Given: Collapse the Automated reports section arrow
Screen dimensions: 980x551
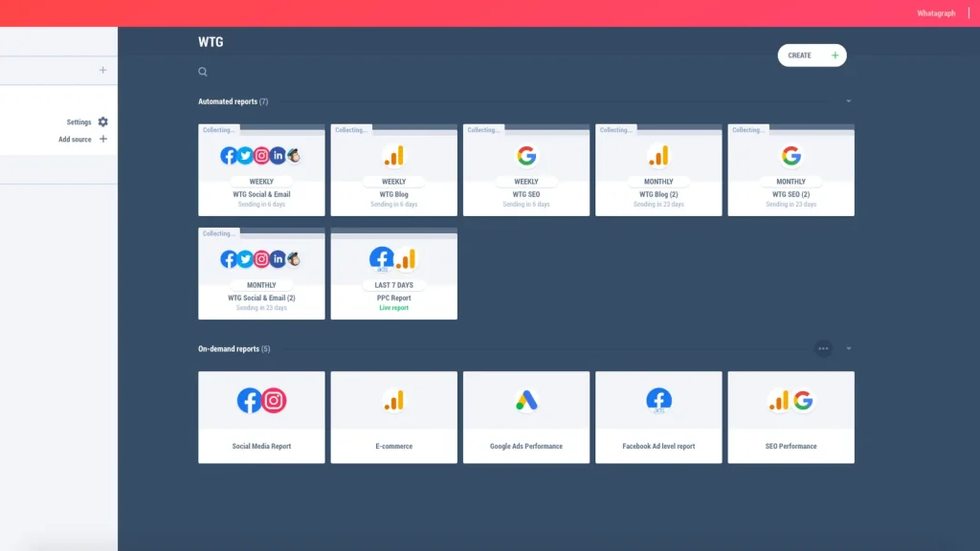Looking at the screenshot, I should coord(848,101).
